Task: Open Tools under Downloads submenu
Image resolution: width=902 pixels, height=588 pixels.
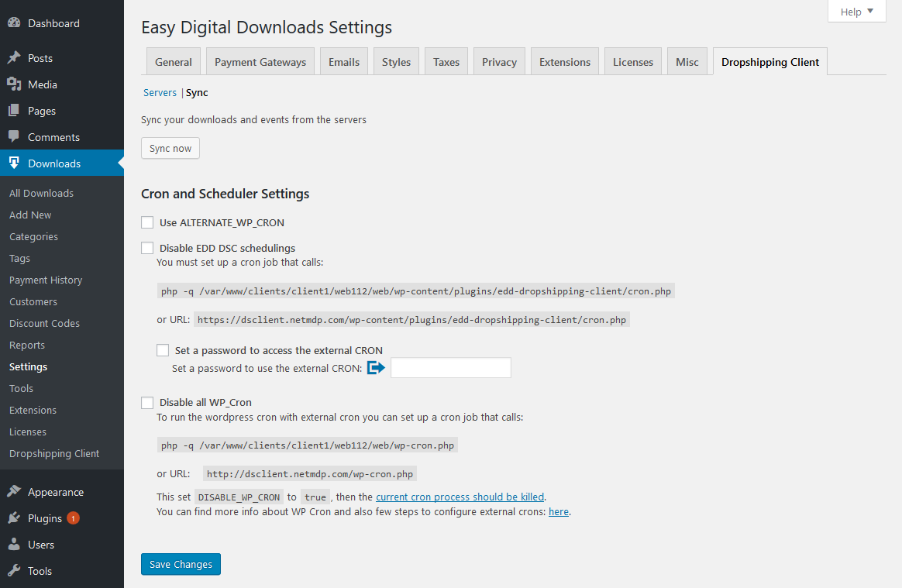Action: pos(21,388)
